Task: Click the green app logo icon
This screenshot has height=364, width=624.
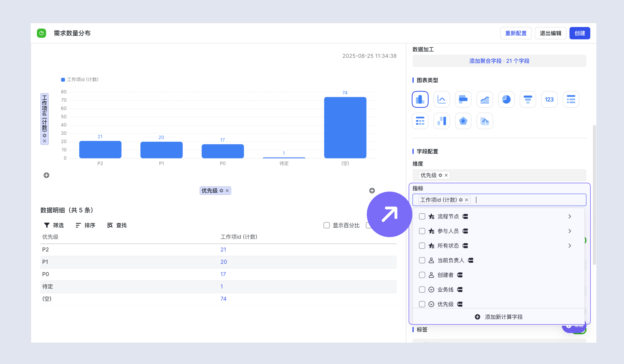Action: [41, 33]
